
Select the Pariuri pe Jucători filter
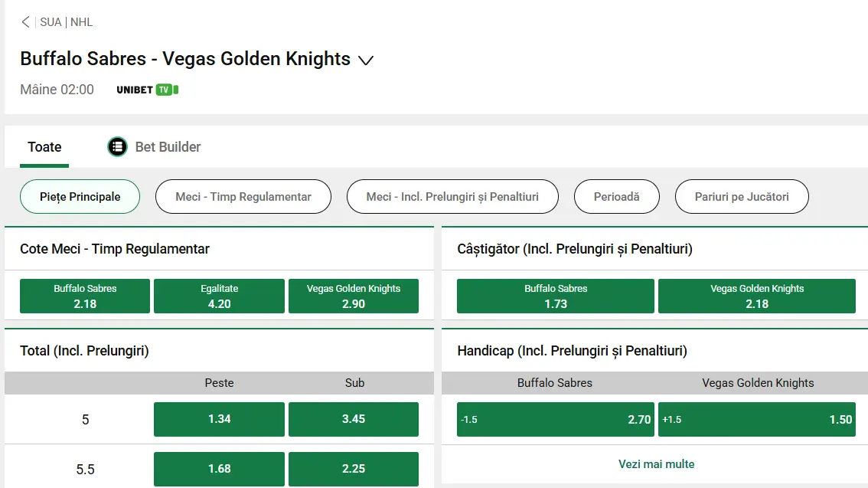pyautogui.click(x=742, y=196)
